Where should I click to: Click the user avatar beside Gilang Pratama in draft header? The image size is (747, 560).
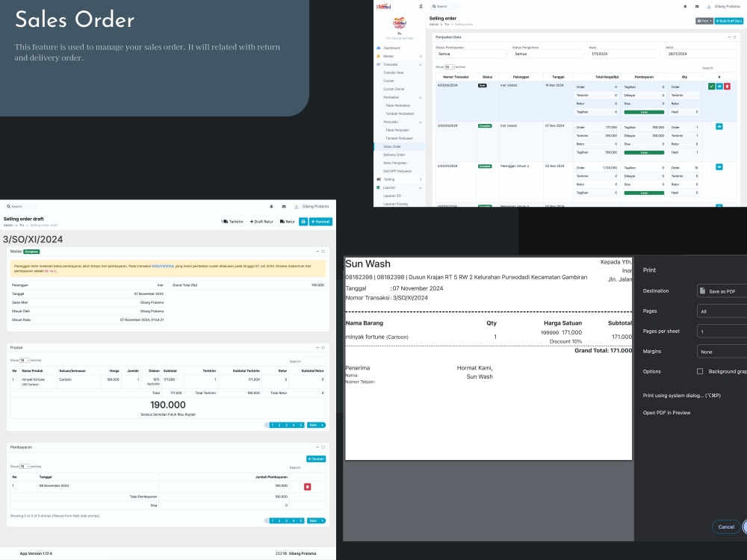[x=297, y=207]
